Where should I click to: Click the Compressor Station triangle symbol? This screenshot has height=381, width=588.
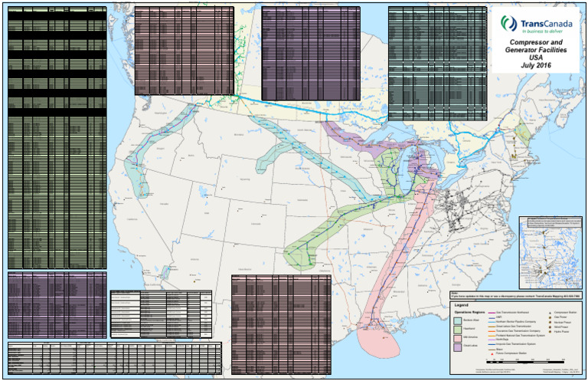[x=550, y=313]
